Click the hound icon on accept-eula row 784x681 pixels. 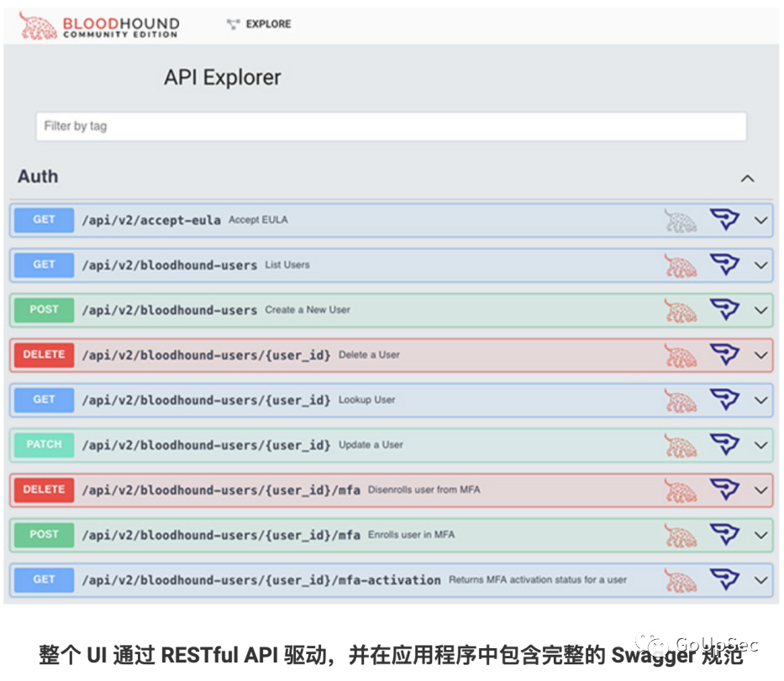coord(681,220)
